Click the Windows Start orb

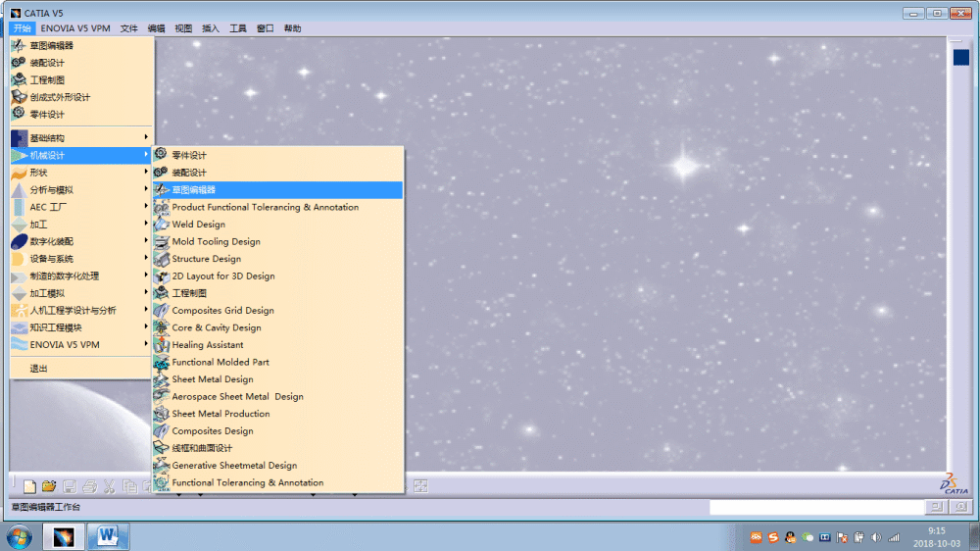click(x=19, y=537)
